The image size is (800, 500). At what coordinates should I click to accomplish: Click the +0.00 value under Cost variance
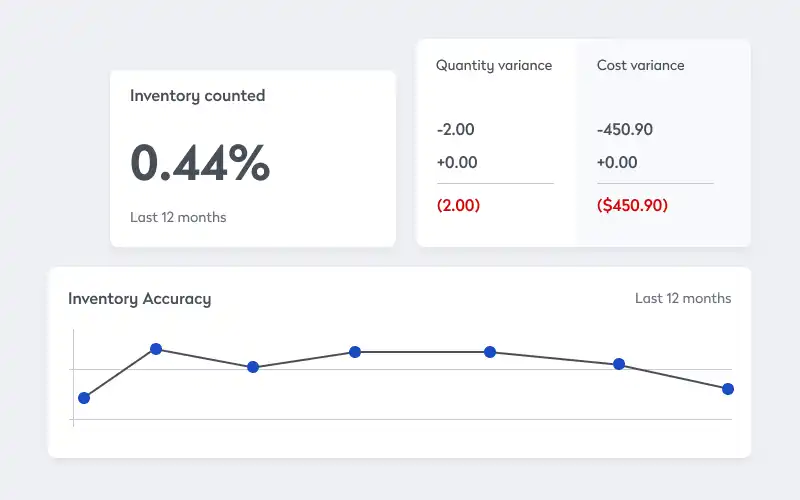pyautogui.click(x=617, y=162)
